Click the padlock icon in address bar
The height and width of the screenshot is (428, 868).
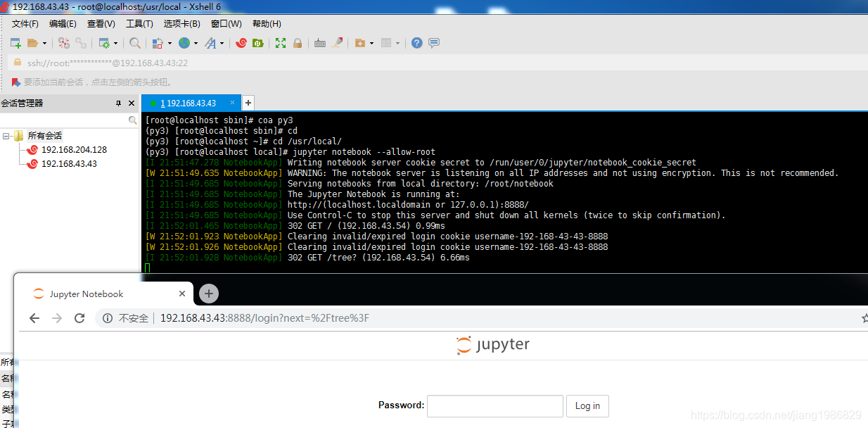(18, 63)
